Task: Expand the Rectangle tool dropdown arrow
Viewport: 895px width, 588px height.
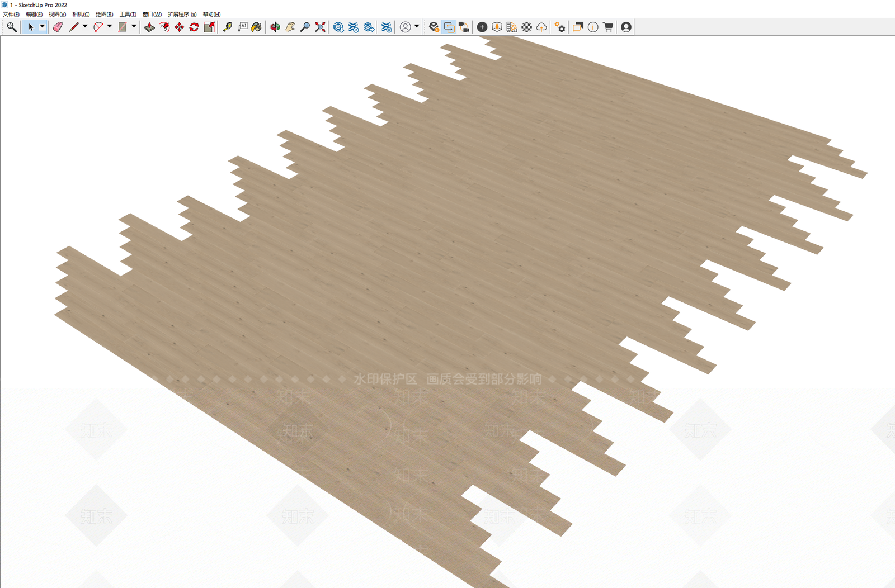Action: point(134,26)
